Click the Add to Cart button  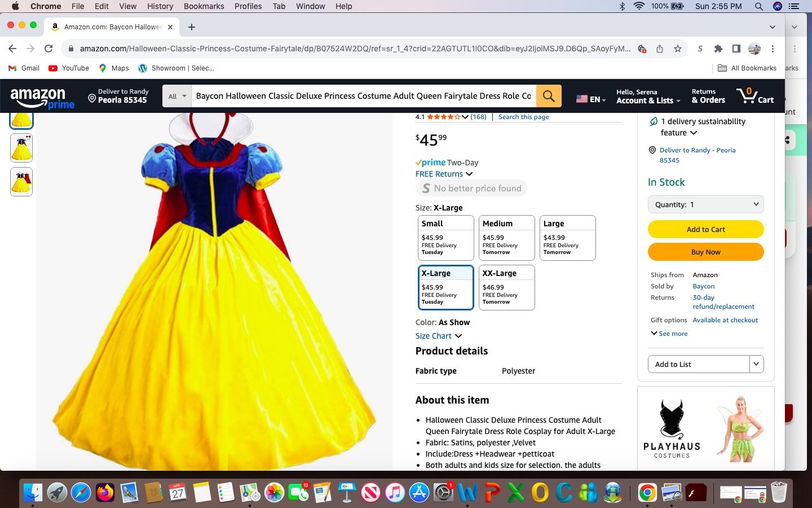706,229
